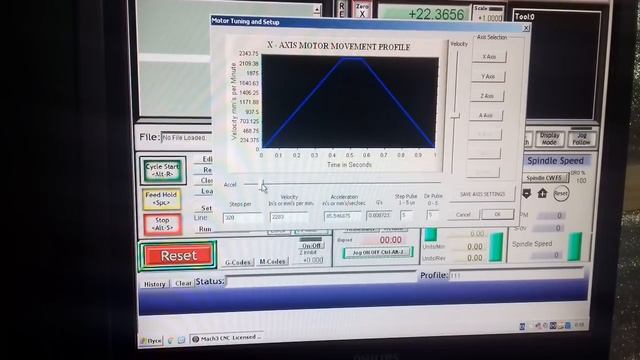This screenshot has width=640, height=360.
Task: Click the Elapsed time 00:00 display
Action: pyautogui.click(x=390, y=240)
